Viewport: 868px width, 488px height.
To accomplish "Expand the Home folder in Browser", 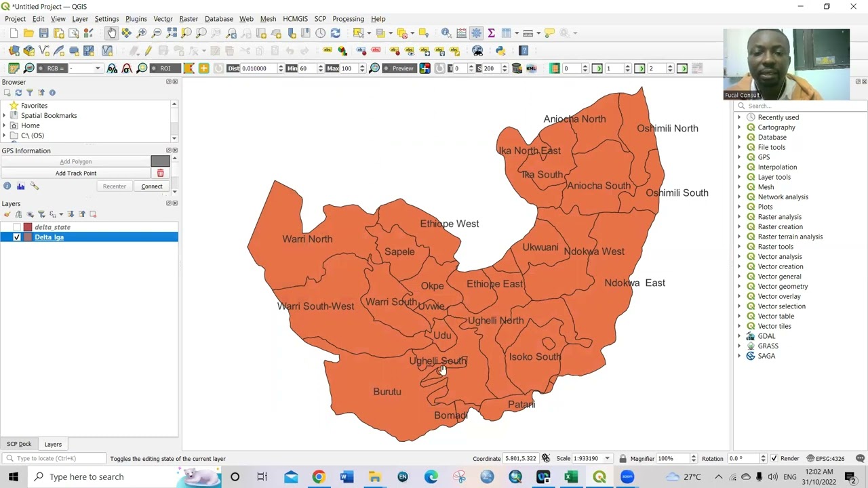I will coord(4,125).
